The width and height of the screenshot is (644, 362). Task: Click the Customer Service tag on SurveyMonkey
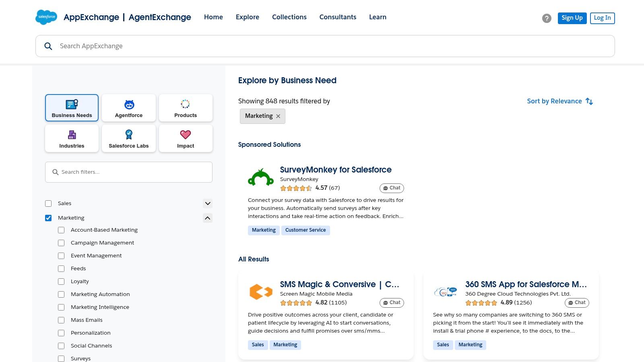pos(305,230)
